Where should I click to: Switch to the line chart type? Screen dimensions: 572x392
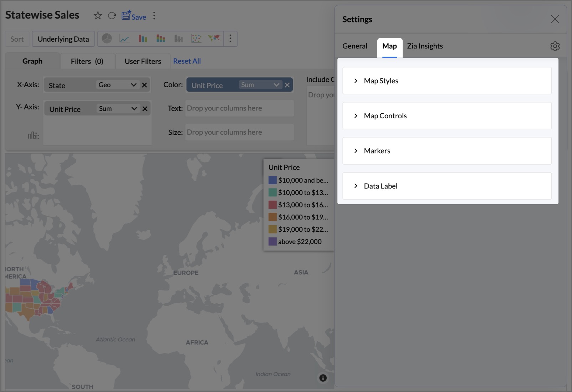[124, 38]
